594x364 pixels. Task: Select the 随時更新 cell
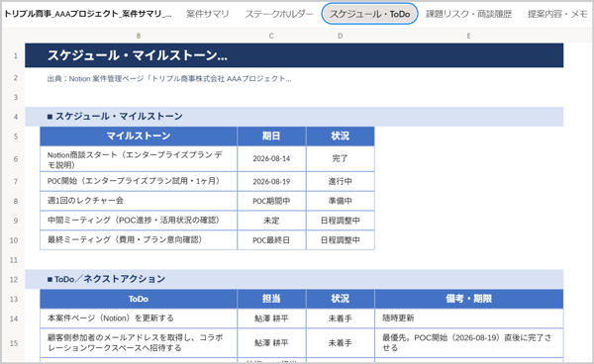coord(468,318)
